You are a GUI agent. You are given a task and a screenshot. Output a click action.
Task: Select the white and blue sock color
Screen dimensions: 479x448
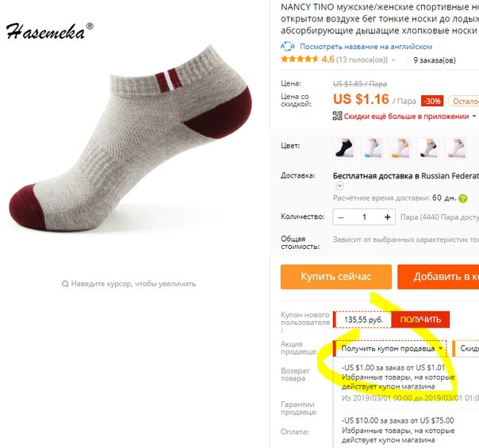372,148
